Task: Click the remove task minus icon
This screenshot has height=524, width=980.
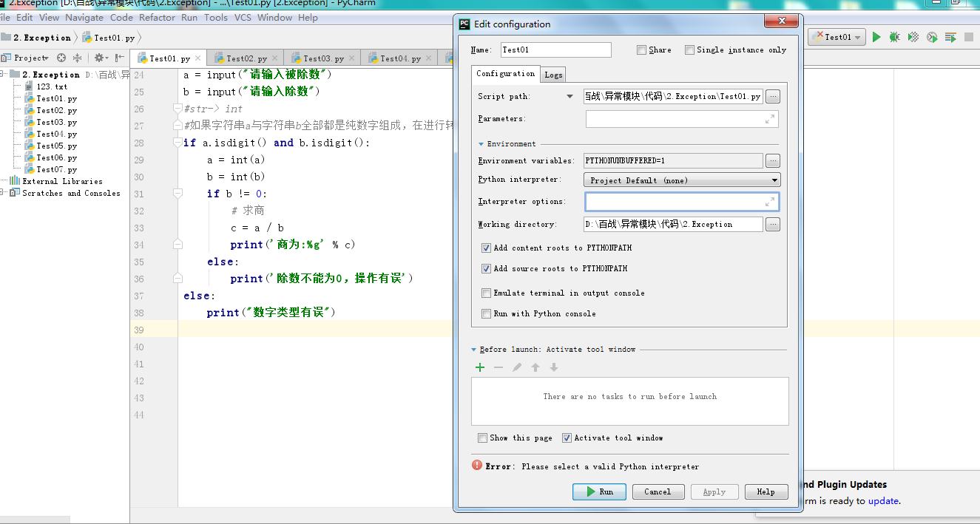Action: pyautogui.click(x=499, y=367)
